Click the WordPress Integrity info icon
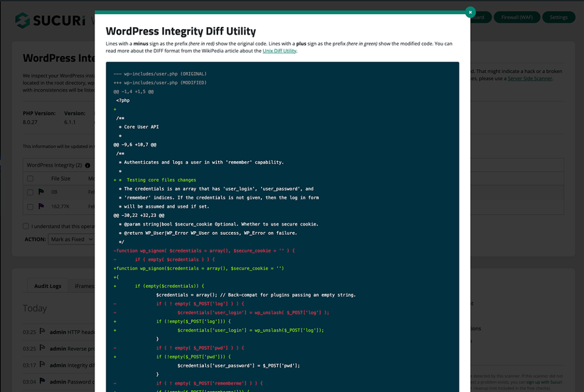This screenshot has height=392, width=584. pos(88,166)
